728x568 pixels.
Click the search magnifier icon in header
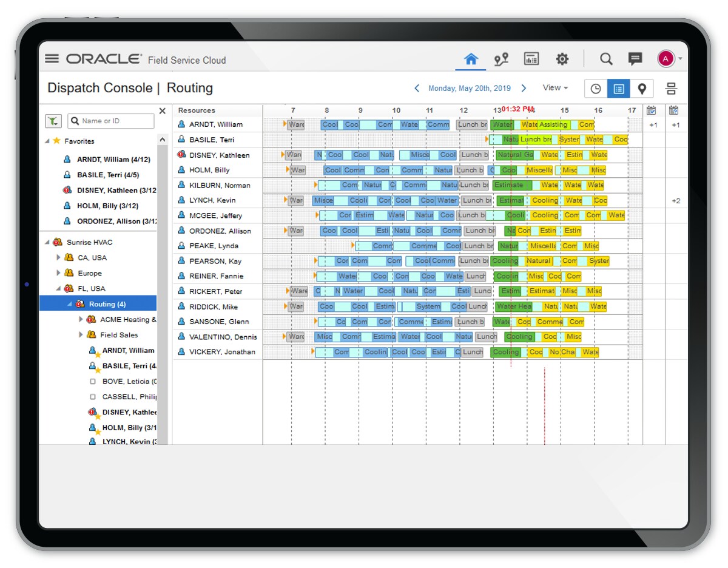coord(606,59)
